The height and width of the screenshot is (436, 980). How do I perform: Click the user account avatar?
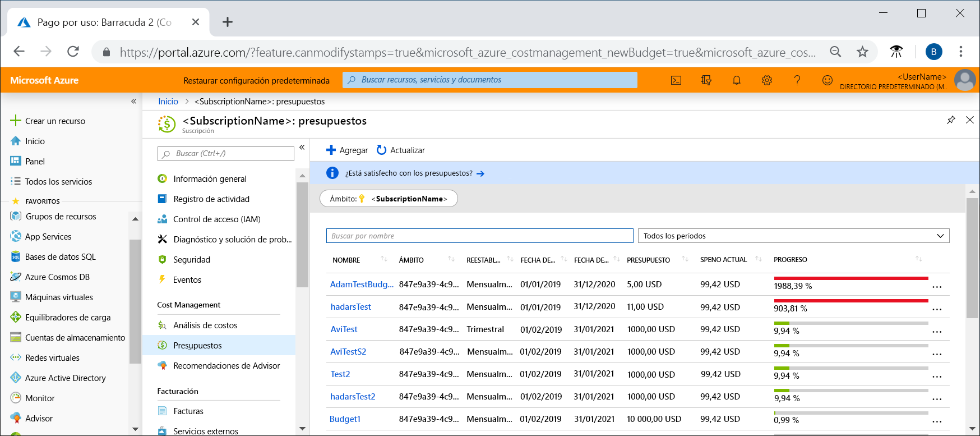[x=965, y=80]
